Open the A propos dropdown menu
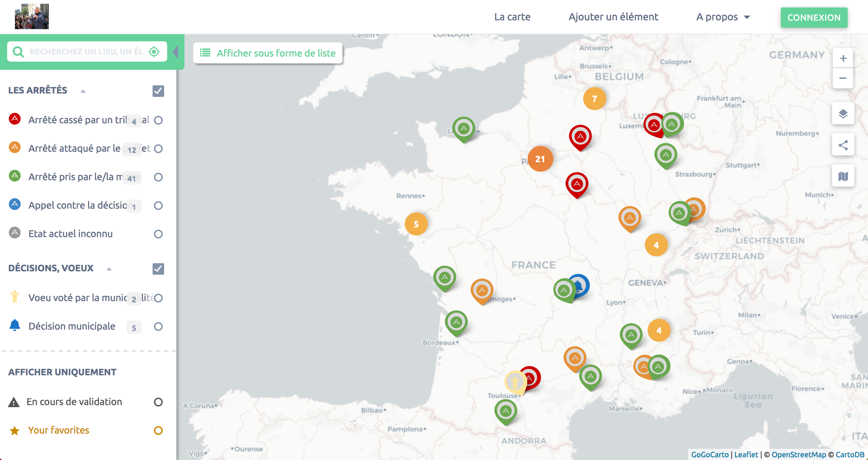This screenshot has width=868, height=460. 723,17
